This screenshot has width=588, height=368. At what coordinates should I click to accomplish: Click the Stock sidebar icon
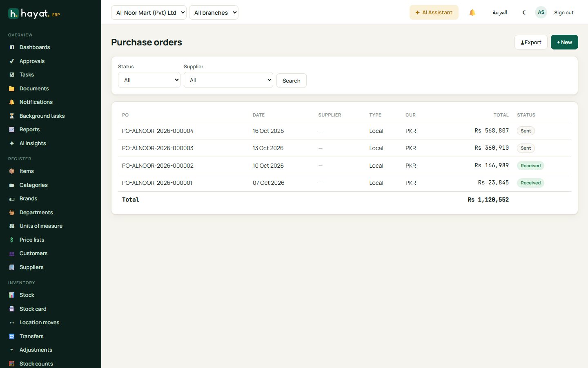12,295
